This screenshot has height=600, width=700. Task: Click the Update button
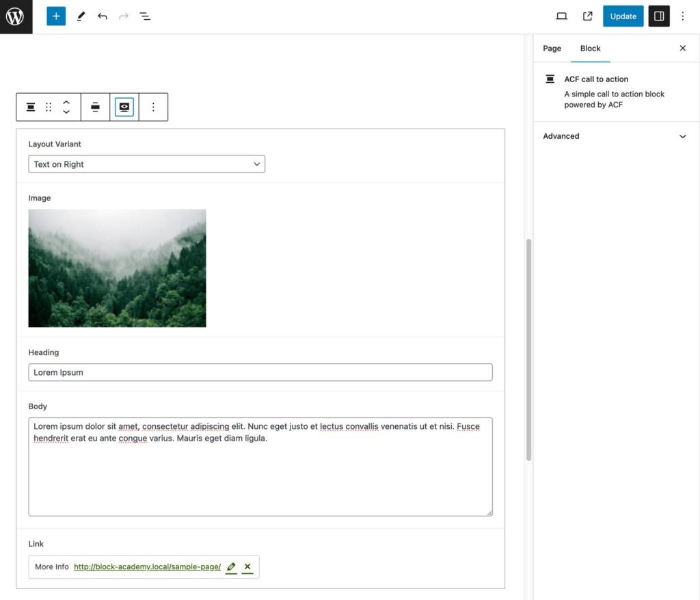point(623,16)
